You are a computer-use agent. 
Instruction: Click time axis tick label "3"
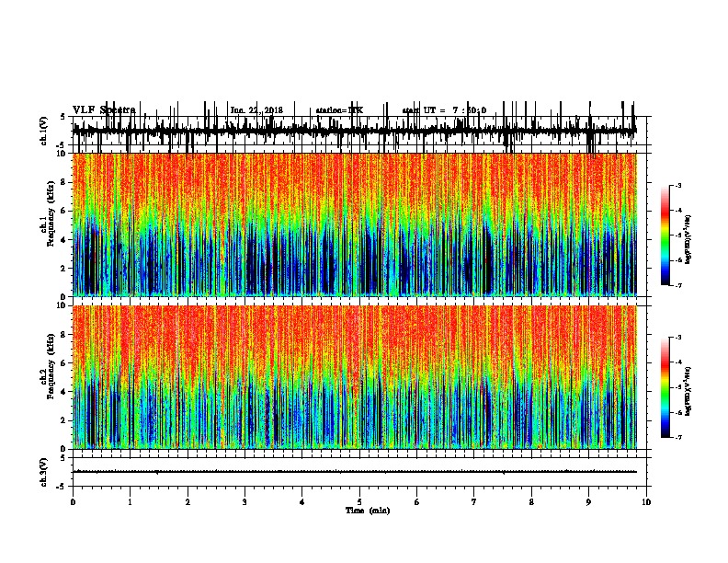[245, 502]
